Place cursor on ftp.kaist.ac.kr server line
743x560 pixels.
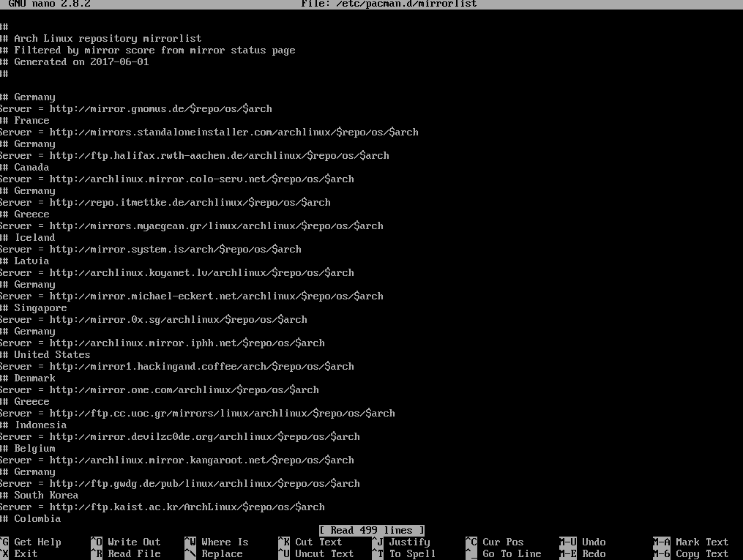(x=163, y=507)
